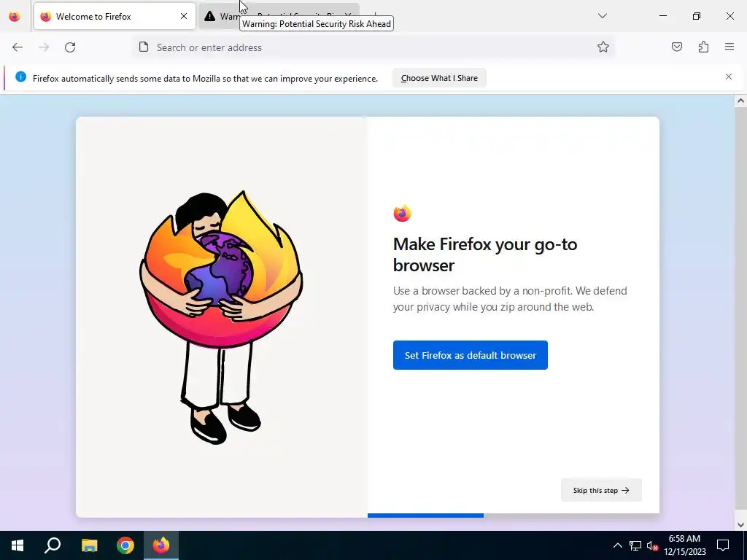Viewport: 747px width, 560px height.
Task: Open Windows taskbar search
Action: pos(53,545)
